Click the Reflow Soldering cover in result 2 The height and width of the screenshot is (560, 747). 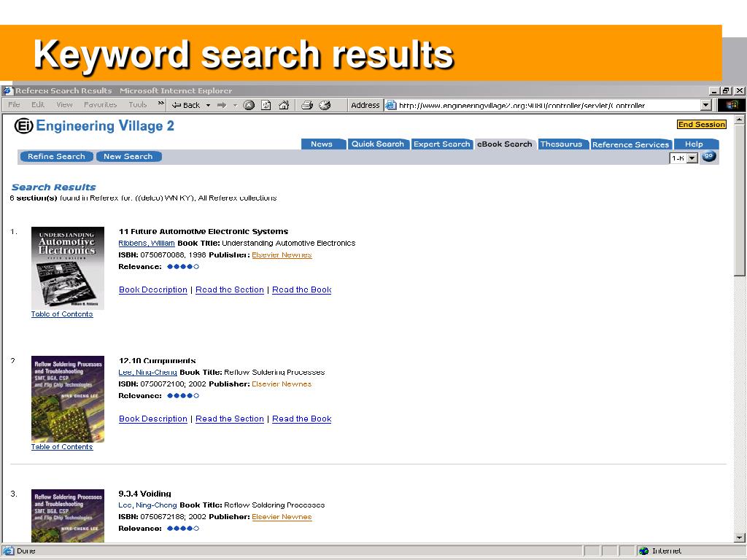68,399
